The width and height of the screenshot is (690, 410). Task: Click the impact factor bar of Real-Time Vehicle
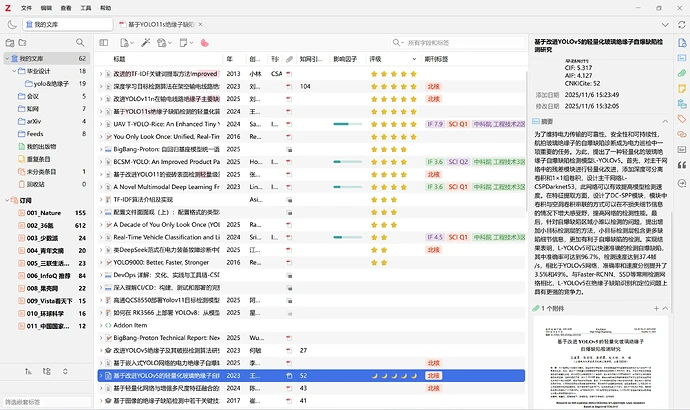click(348, 237)
